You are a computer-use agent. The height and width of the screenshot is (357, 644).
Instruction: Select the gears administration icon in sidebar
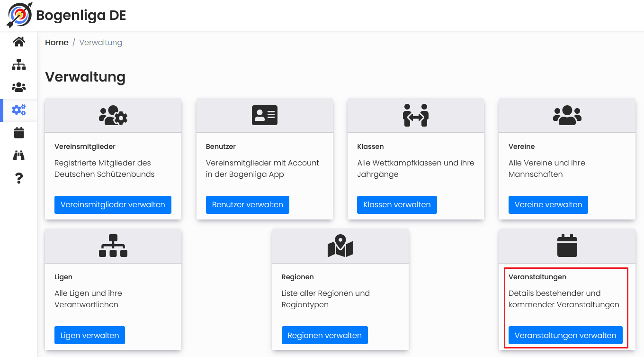click(x=19, y=110)
